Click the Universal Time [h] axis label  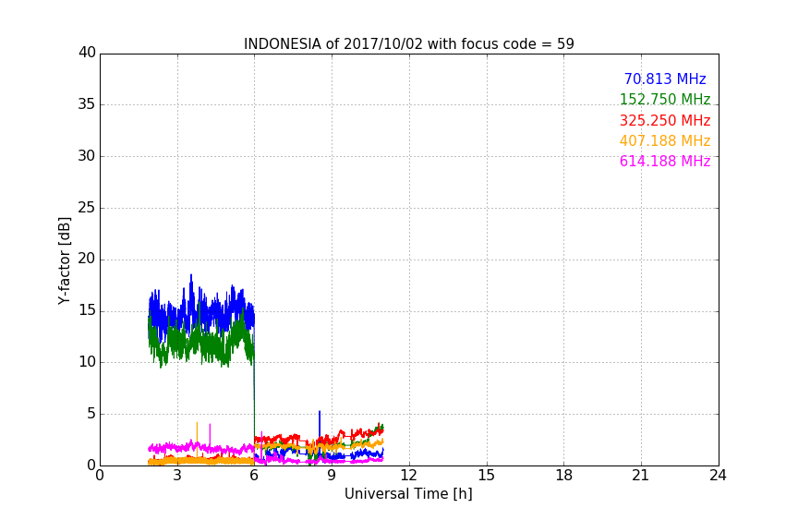pos(408,494)
